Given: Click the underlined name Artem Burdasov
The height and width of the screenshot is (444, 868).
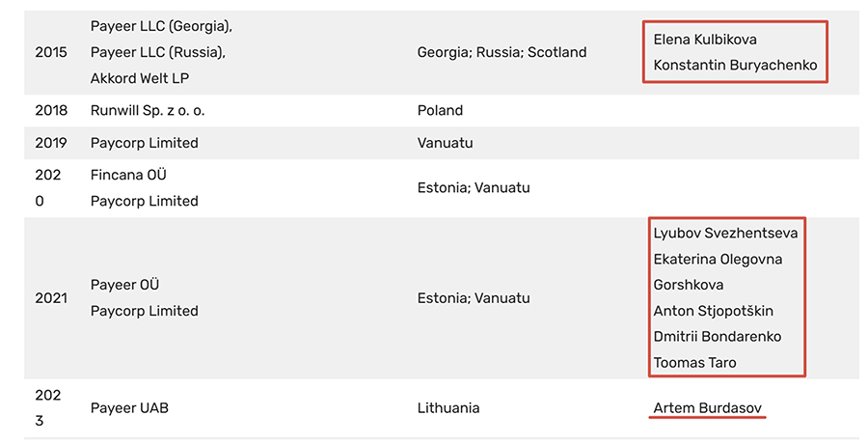Looking at the screenshot, I should pos(709,408).
